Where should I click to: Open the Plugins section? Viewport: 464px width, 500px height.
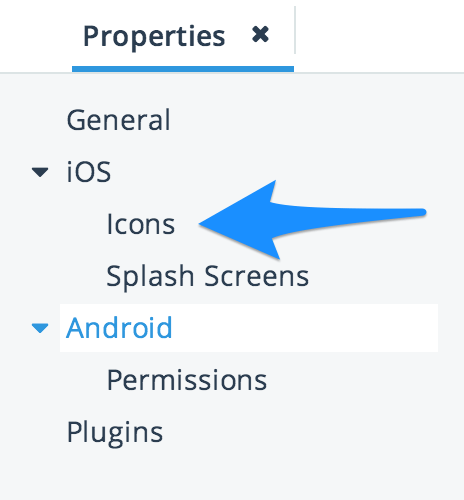tap(115, 432)
